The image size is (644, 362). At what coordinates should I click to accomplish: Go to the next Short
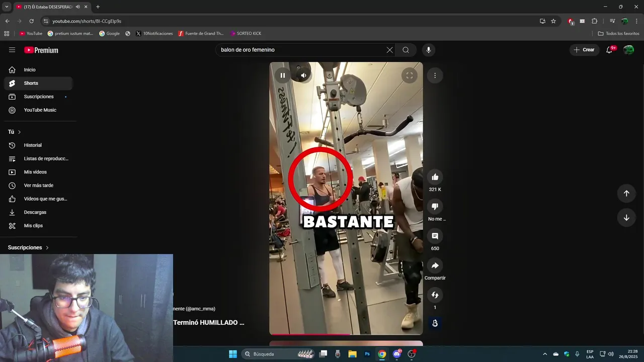pyautogui.click(x=626, y=218)
